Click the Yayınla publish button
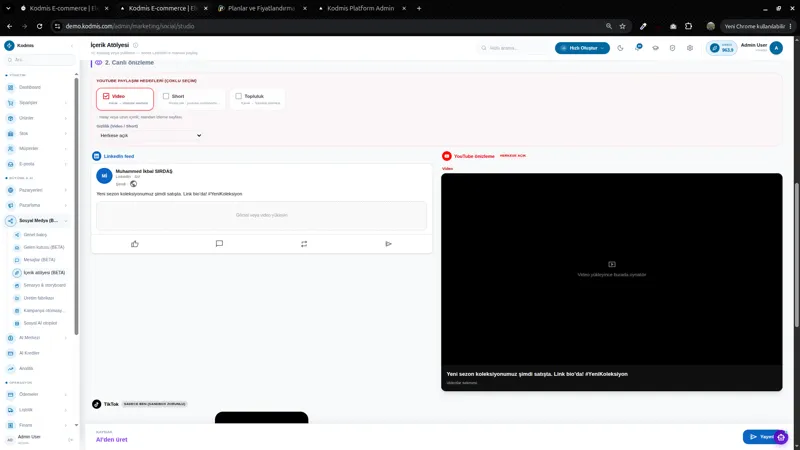Viewport: 800px width, 450px height. coord(763,437)
